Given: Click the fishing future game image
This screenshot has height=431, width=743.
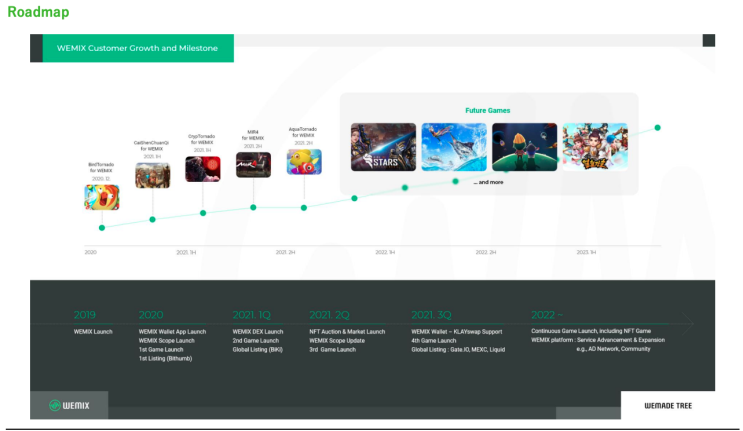Looking at the screenshot, I should pyautogui.click(x=454, y=147).
